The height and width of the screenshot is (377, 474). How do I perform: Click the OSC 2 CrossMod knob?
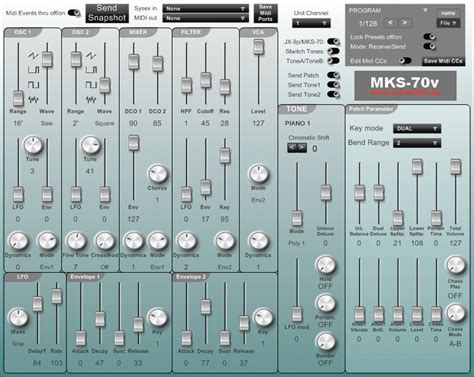pos(104,241)
